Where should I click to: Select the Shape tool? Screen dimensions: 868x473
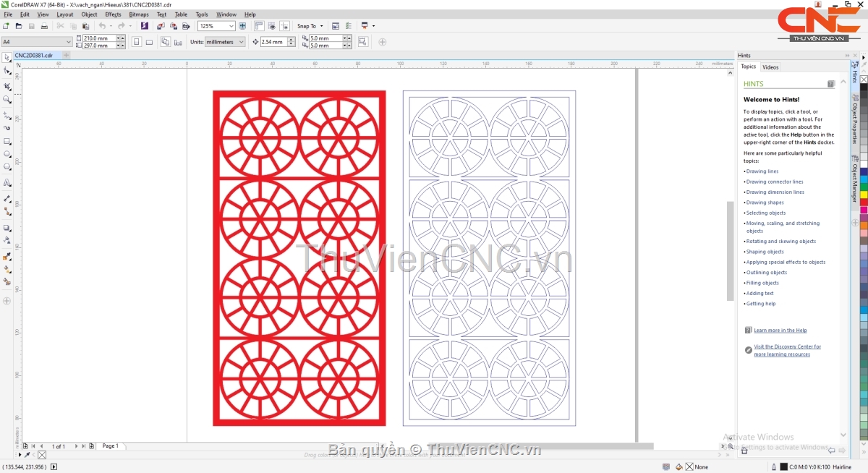coord(7,71)
